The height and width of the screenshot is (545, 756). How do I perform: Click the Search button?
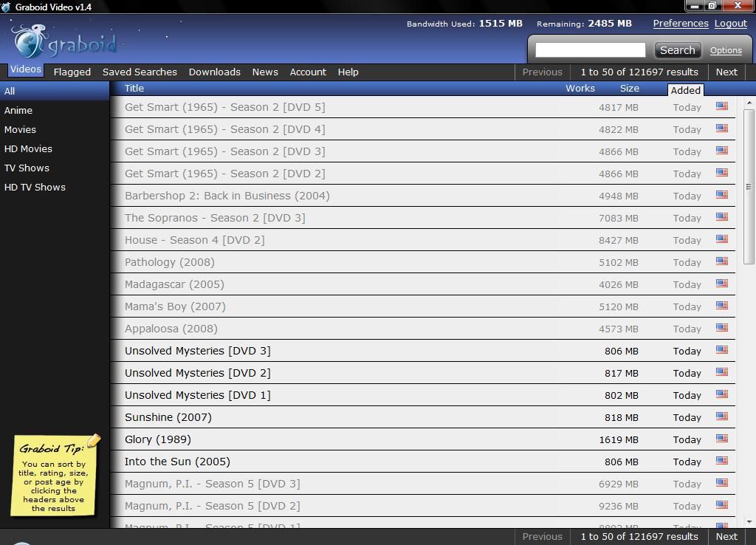[678, 50]
